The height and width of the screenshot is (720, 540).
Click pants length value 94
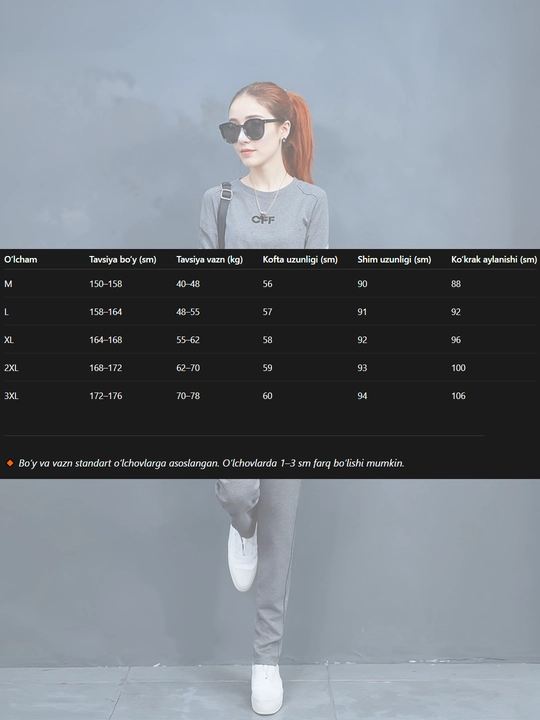click(362, 396)
